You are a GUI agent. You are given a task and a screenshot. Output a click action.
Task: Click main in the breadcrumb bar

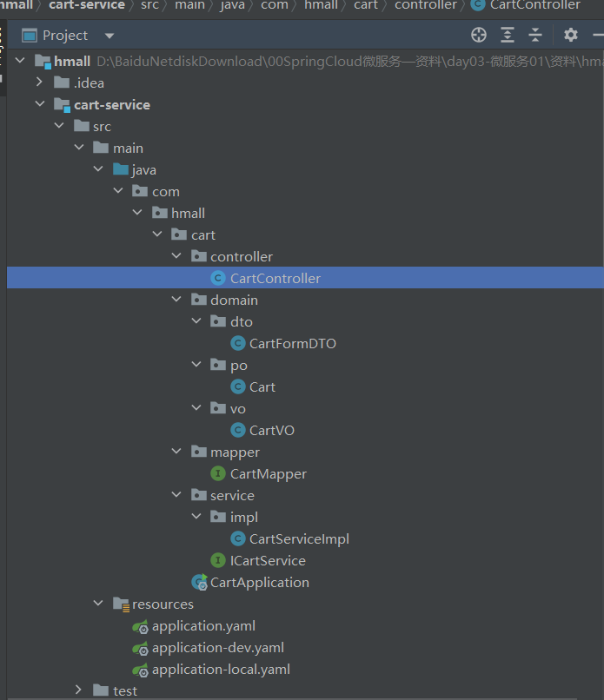(189, 5)
